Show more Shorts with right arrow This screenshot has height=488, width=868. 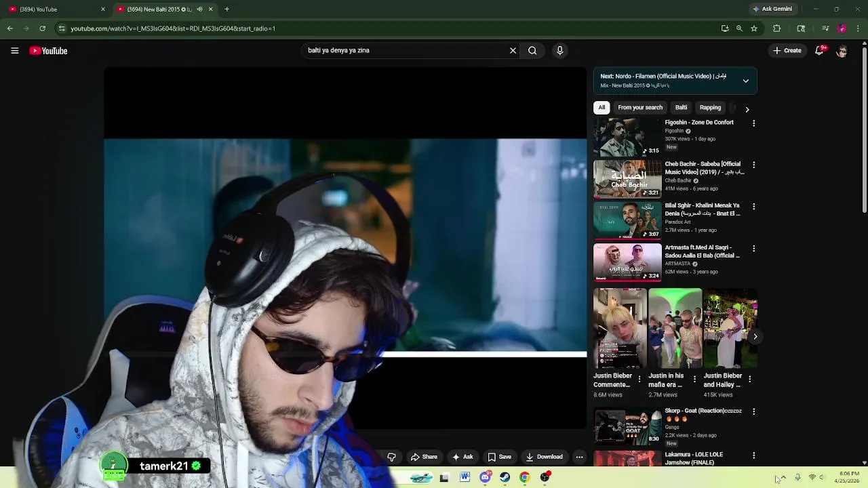coord(755,336)
